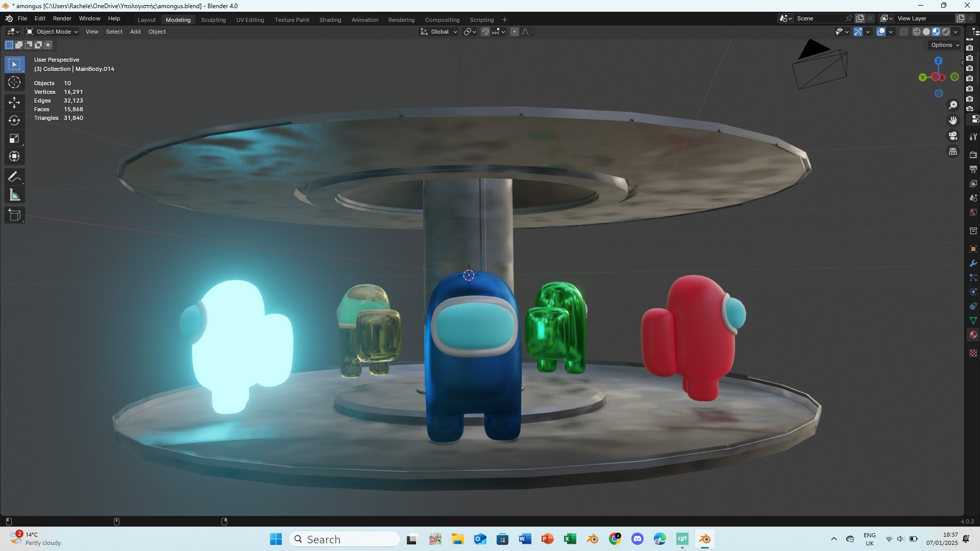
Task: Switch to the UV Editing workspace tab
Action: point(250,20)
